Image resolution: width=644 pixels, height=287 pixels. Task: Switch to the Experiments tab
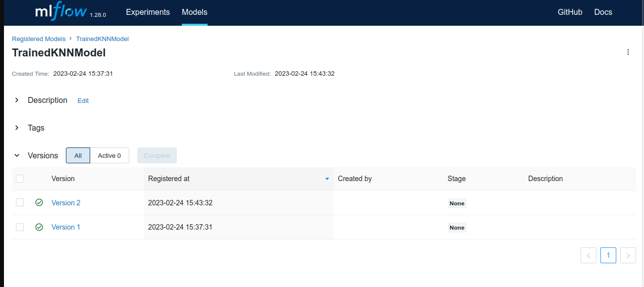[x=148, y=12]
